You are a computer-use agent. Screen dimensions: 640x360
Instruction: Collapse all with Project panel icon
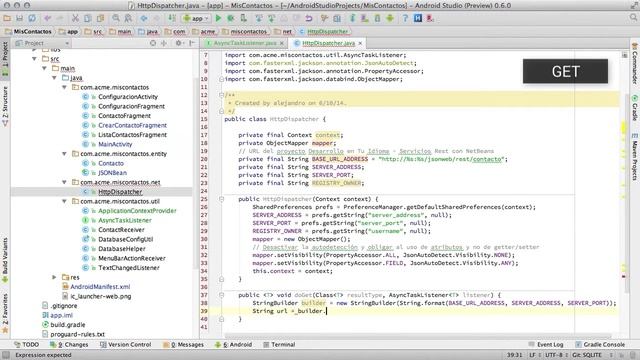coord(164,43)
